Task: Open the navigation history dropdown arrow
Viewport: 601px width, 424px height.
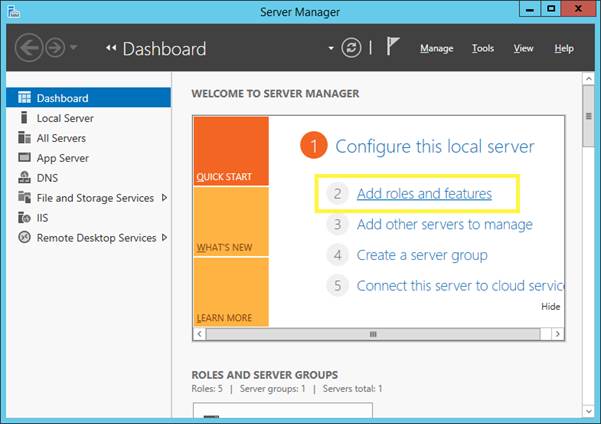Action: [74, 48]
